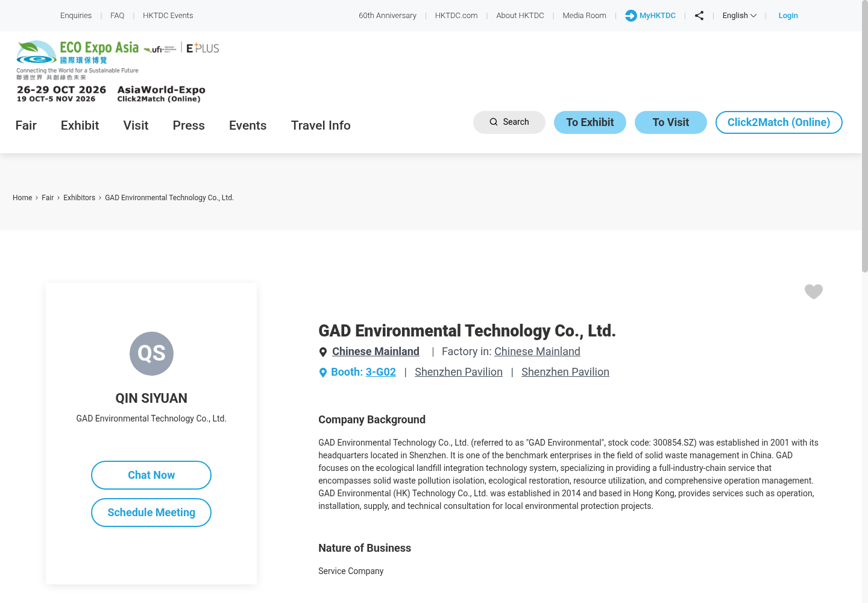Click the Search button
The width and height of the screenshot is (868, 603).
(x=509, y=122)
